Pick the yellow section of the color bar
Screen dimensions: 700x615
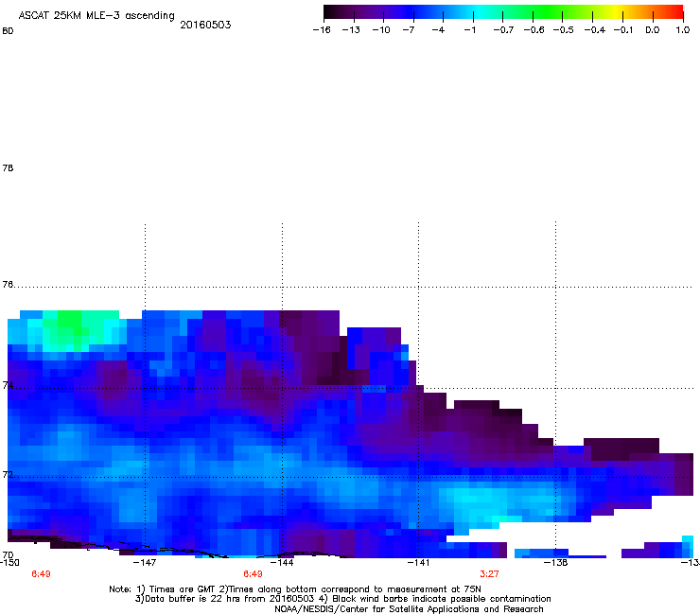pyautogui.click(x=618, y=12)
